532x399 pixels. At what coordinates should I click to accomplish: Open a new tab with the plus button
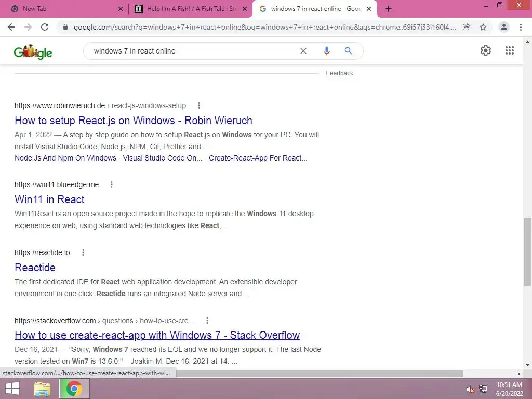(389, 9)
